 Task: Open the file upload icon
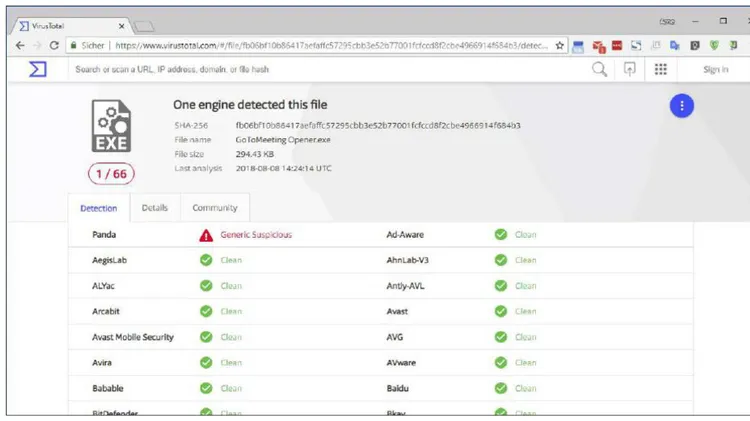click(x=629, y=69)
